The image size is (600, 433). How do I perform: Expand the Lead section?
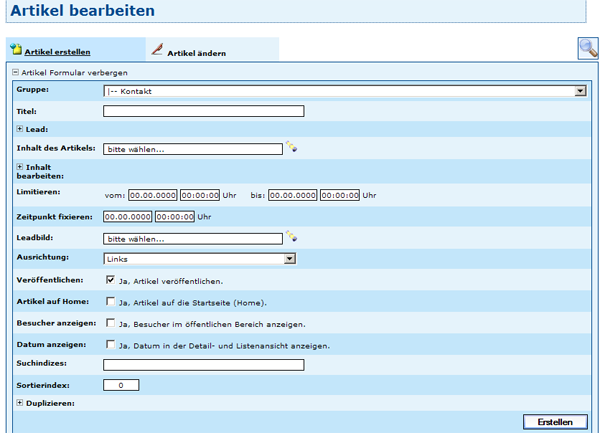pos(20,129)
